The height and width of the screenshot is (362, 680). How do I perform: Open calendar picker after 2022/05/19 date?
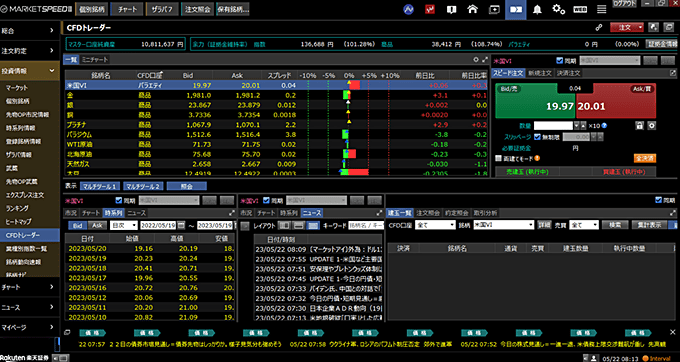point(181,225)
